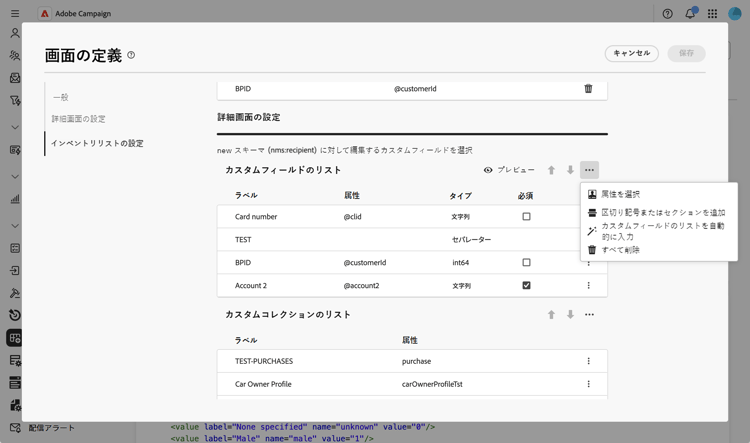Open the user profile avatar
The height and width of the screenshot is (443, 750).
coord(734,14)
